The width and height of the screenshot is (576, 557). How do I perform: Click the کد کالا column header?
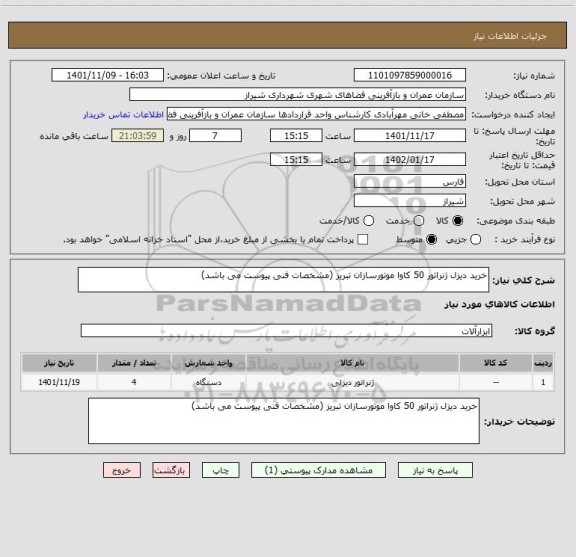(x=496, y=363)
